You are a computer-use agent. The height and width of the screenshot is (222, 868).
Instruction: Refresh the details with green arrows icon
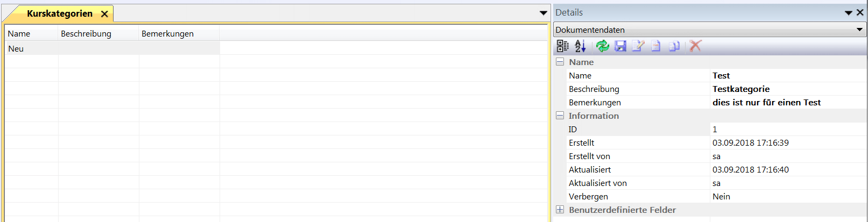603,46
